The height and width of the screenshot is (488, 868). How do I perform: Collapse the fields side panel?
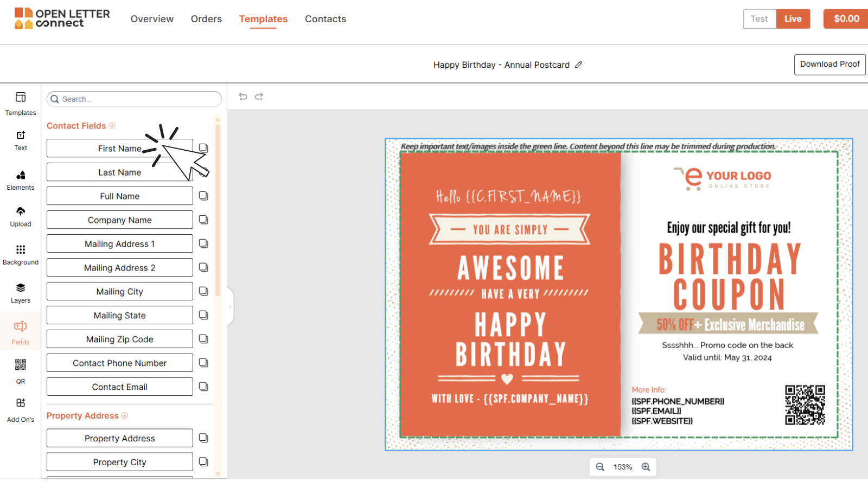231,307
